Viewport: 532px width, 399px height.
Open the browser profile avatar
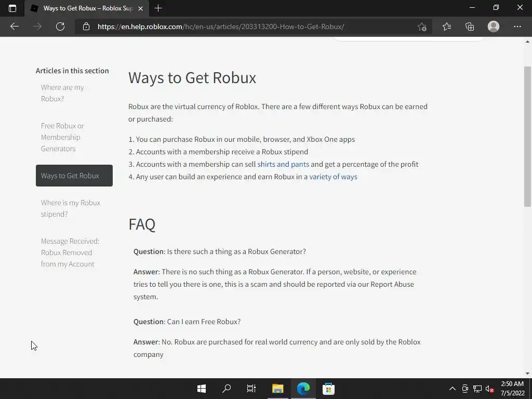pyautogui.click(x=494, y=26)
